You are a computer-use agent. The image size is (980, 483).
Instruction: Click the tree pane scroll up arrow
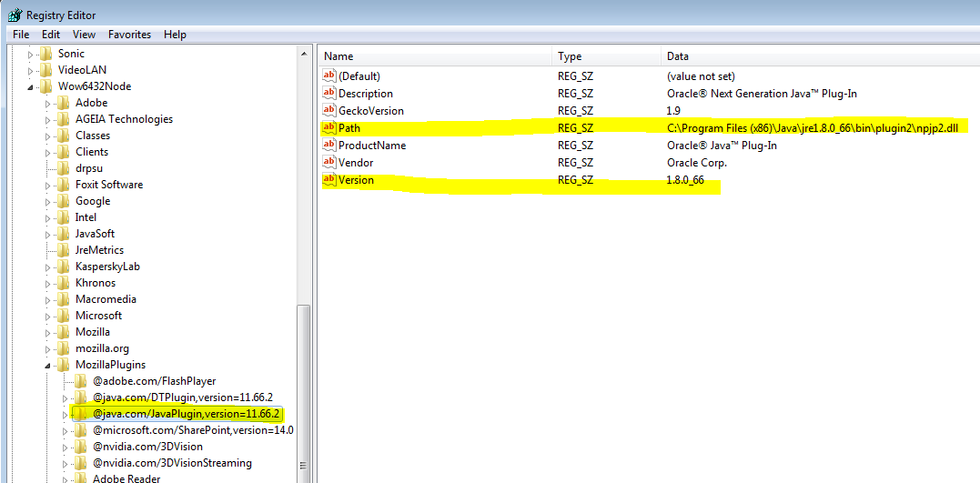305,55
